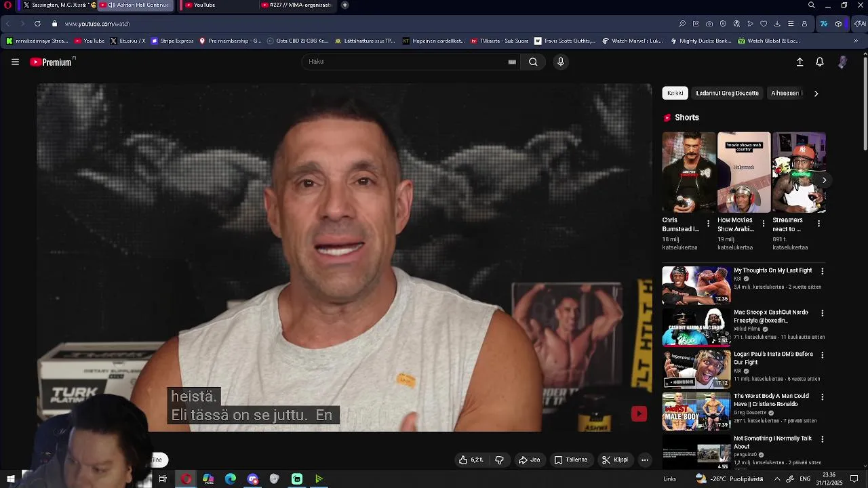Open the How Movies Show Arabic short
Image resolution: width=868 pixels, height=488 pixels.
pos(744,172)
